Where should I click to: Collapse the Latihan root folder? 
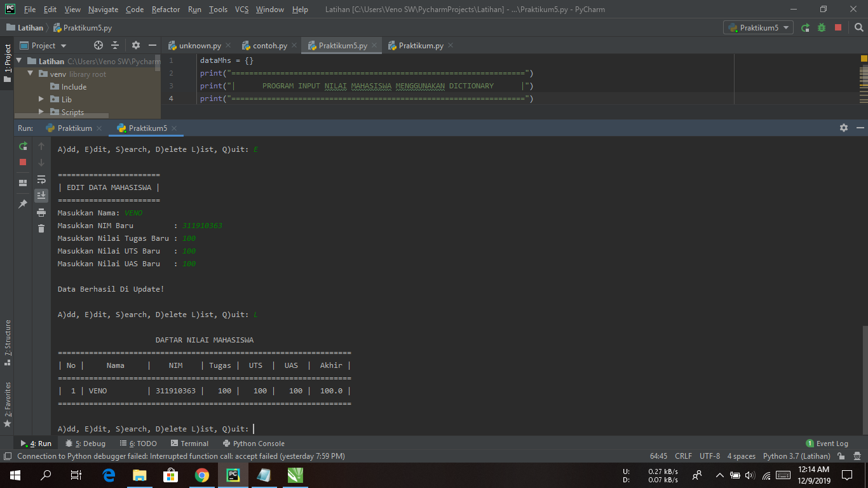click(x=19, y=62)
